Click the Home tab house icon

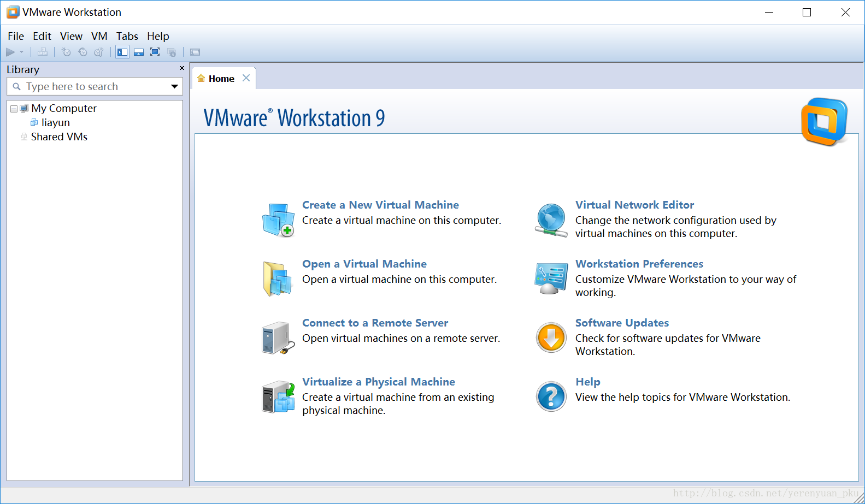click(201, 78)
